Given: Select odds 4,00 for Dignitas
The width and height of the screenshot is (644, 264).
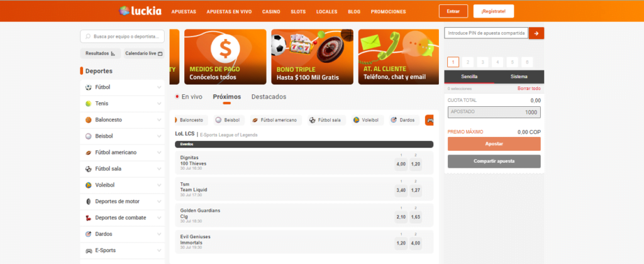Looking at the screenshot, I should tap(401, 164).
